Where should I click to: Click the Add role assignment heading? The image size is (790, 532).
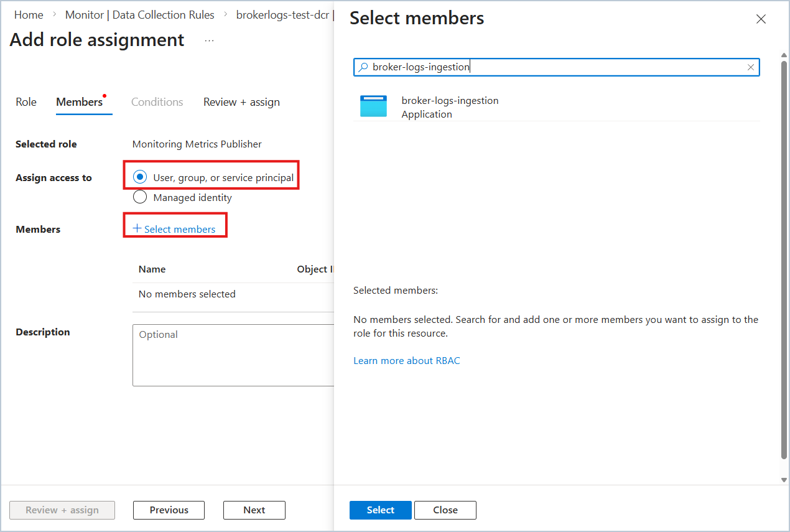point(97,40)
